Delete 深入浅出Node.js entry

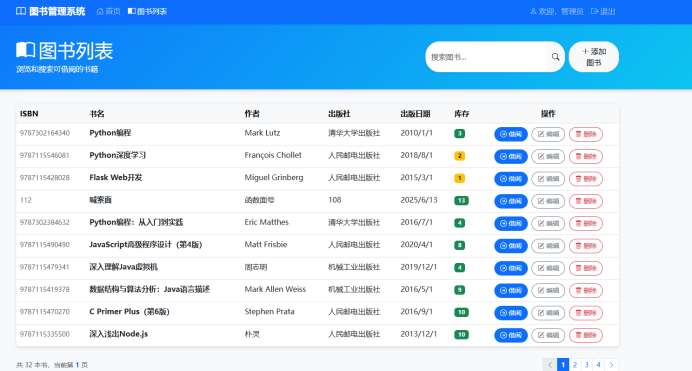[x=586, y=335]
